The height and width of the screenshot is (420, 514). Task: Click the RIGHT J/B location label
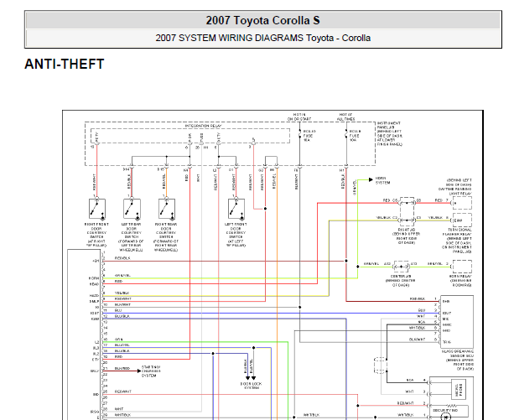pos(407,236)
